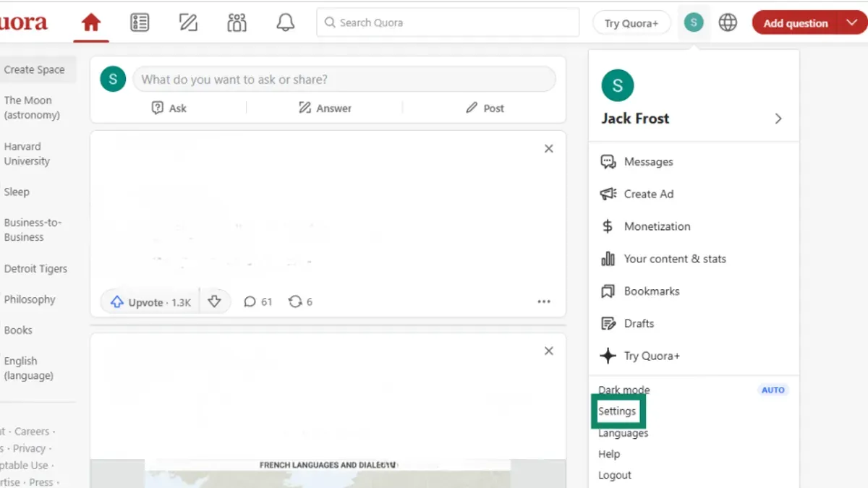Screen dimensions: 868x488
Task: Open Harvard University space
Action: [x=27, y=154]
